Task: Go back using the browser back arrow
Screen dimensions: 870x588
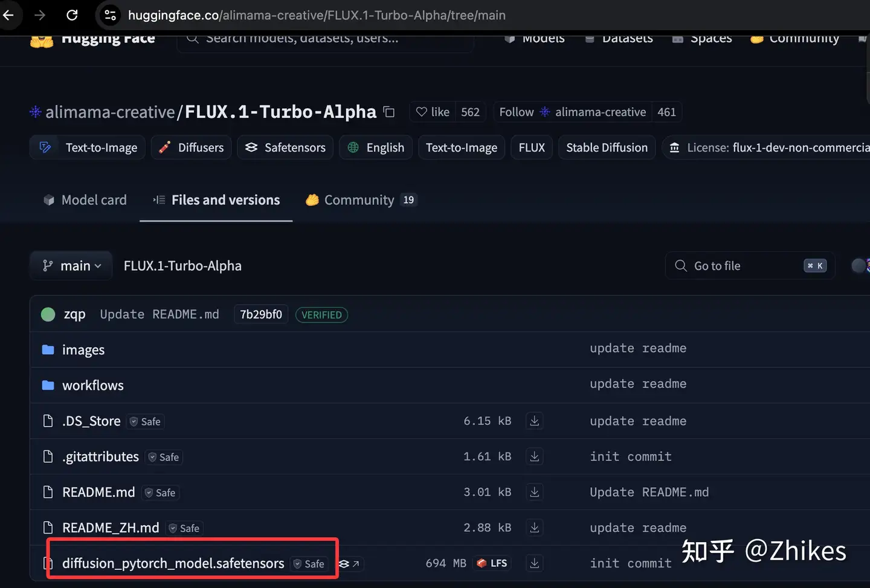Action: 8,15
